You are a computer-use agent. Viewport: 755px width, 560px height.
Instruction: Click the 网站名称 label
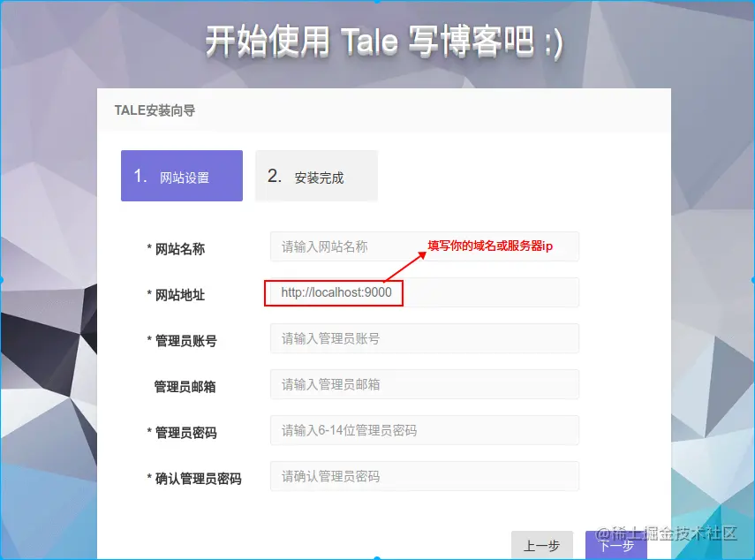coord(179,249)
